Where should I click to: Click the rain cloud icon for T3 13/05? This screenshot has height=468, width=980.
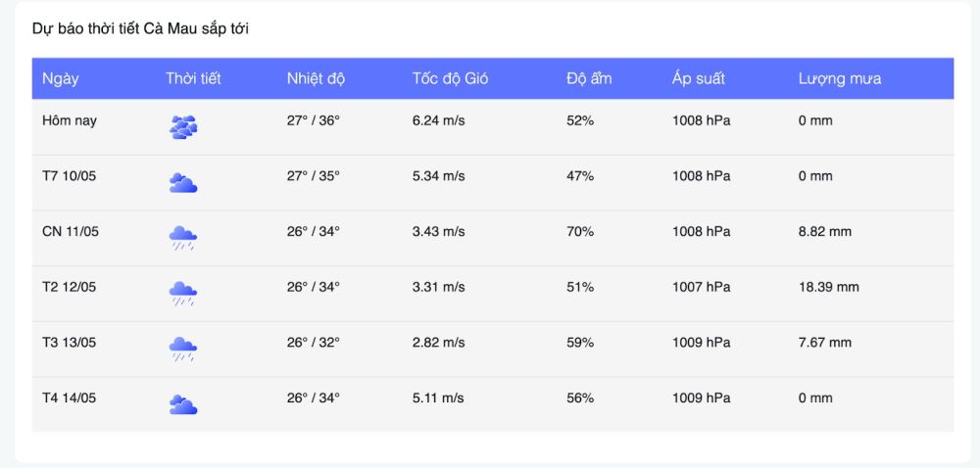(183, 350)
